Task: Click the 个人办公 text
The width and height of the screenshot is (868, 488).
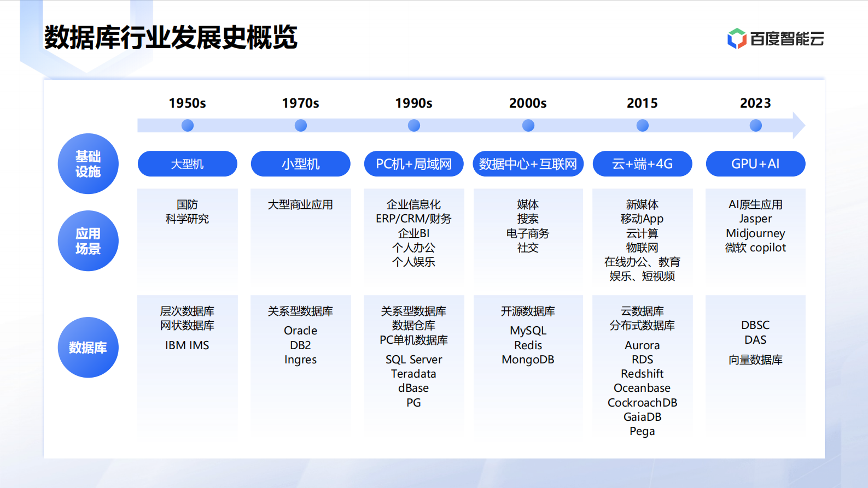Action: click(x=414, y=248)
